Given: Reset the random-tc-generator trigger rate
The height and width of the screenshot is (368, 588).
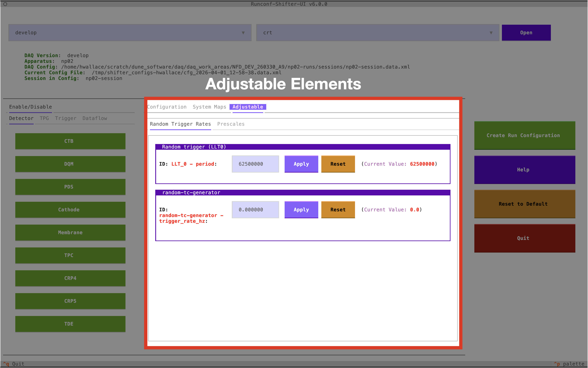Looking at the screenshot, I should point(338,210).
